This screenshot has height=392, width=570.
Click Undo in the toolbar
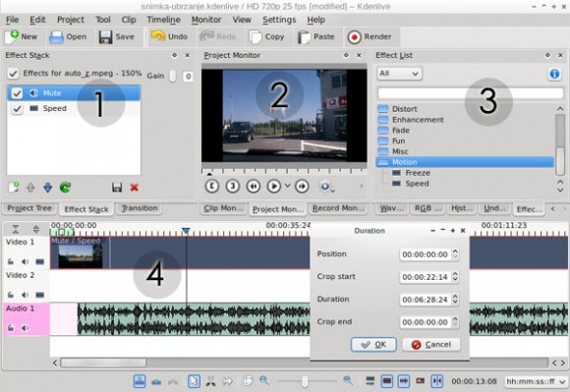[169, 36]
